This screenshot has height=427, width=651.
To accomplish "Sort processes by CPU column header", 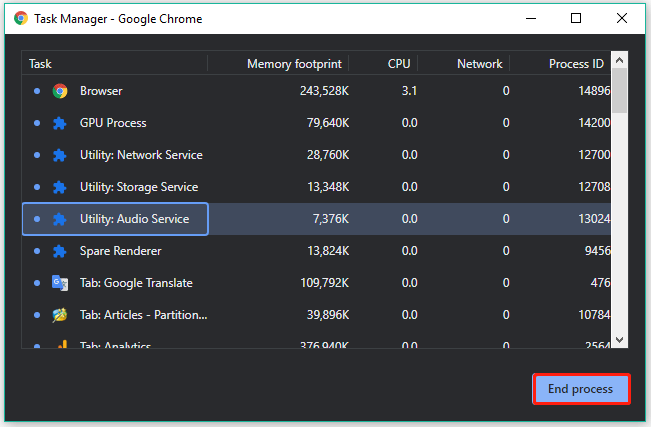I will coord(399,64).
